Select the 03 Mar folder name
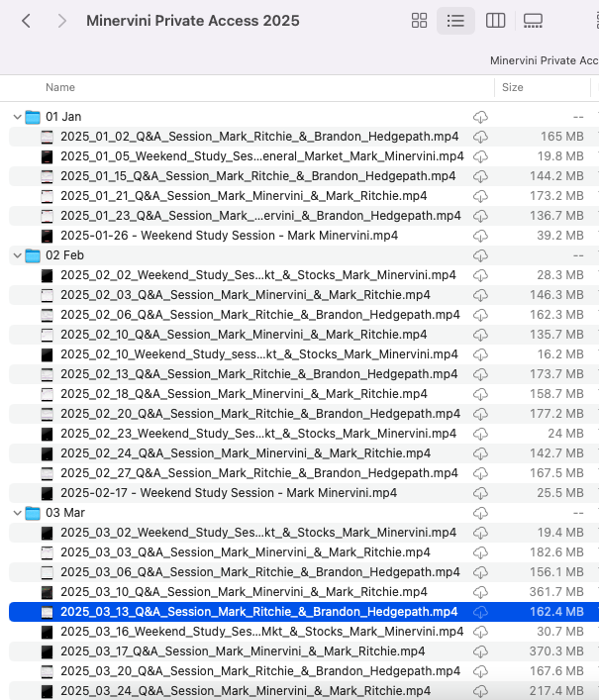Image resolution: width=599 pixels, height=700 pixels. point(65,513)
